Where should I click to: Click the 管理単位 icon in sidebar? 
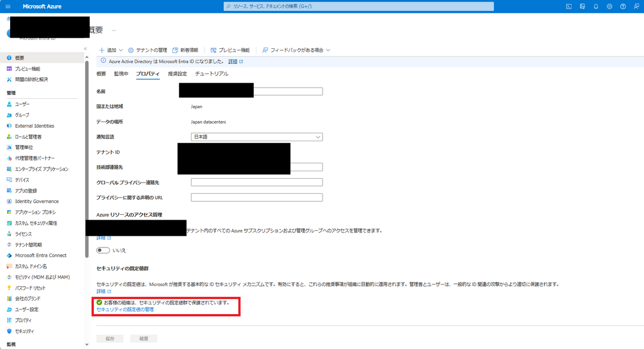click(x=9, y=147)
